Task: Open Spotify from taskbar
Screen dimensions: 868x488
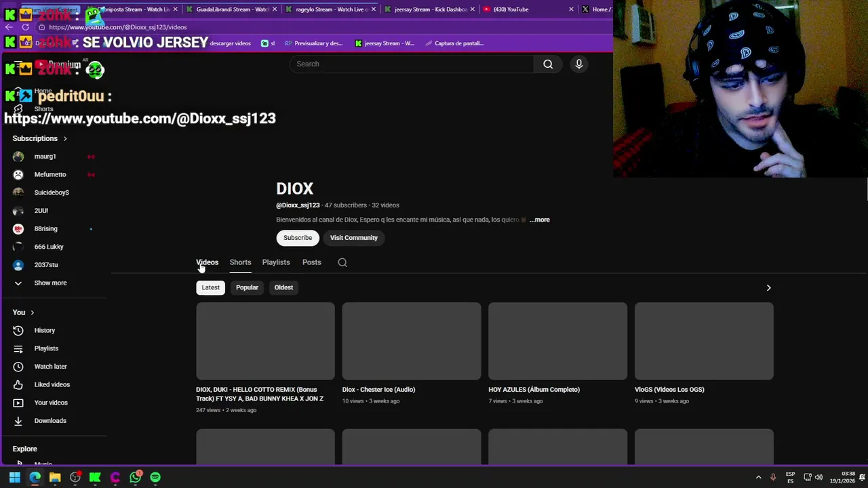Action: (x=155, y=477)
